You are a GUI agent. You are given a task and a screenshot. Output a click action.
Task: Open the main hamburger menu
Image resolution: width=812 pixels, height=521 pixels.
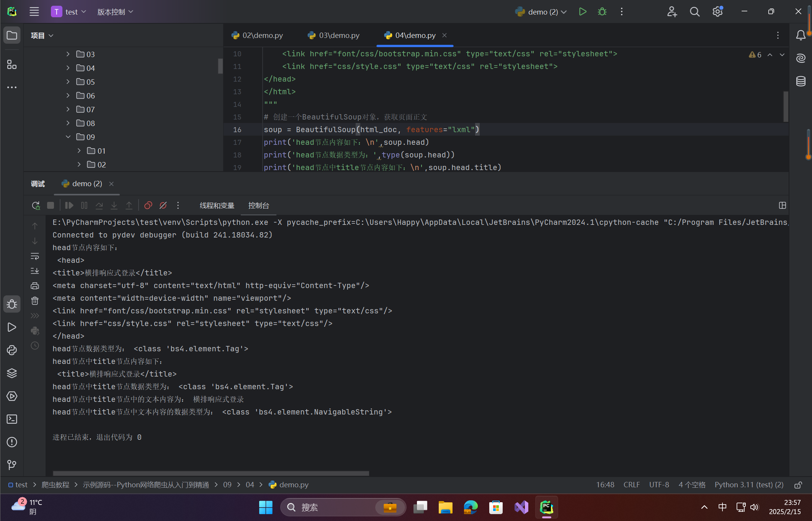[34, 12]
